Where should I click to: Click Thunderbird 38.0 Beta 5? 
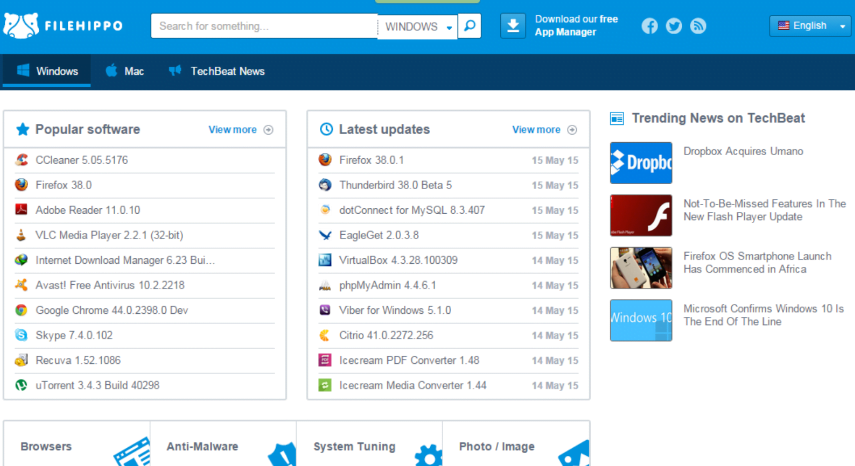coord(395,185)
